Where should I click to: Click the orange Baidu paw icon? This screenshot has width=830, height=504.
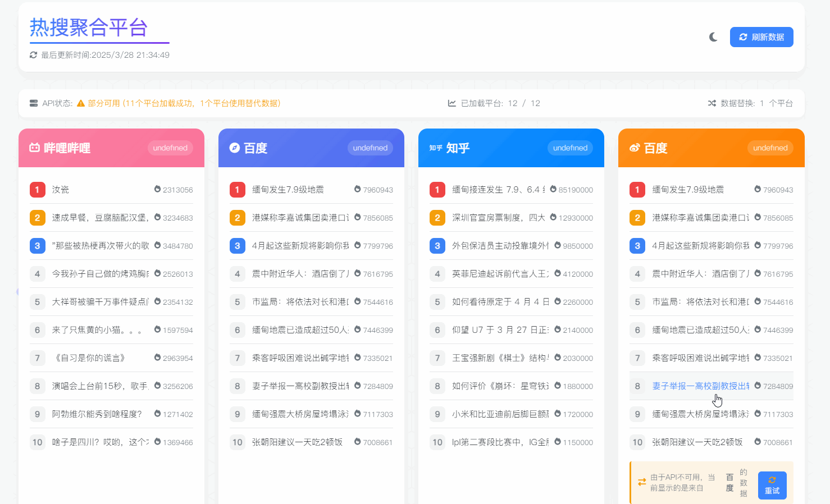635,148
